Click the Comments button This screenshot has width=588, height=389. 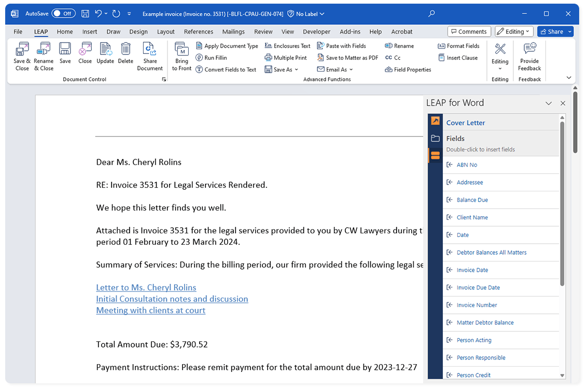coord(468,32)
